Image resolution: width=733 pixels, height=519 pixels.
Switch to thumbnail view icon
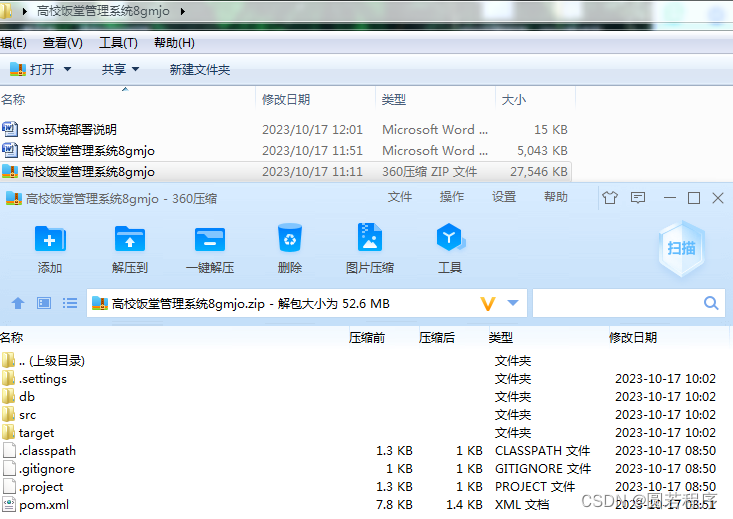44,303
